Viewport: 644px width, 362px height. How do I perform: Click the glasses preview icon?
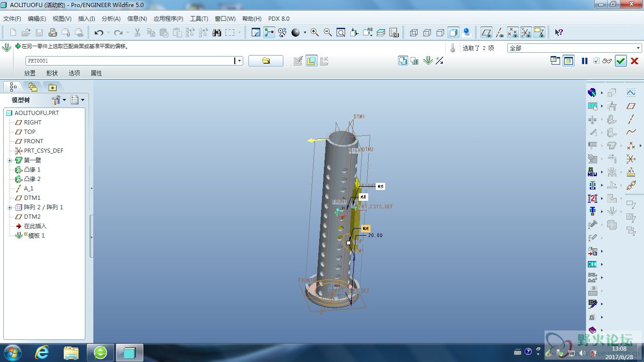pos(607,61)
